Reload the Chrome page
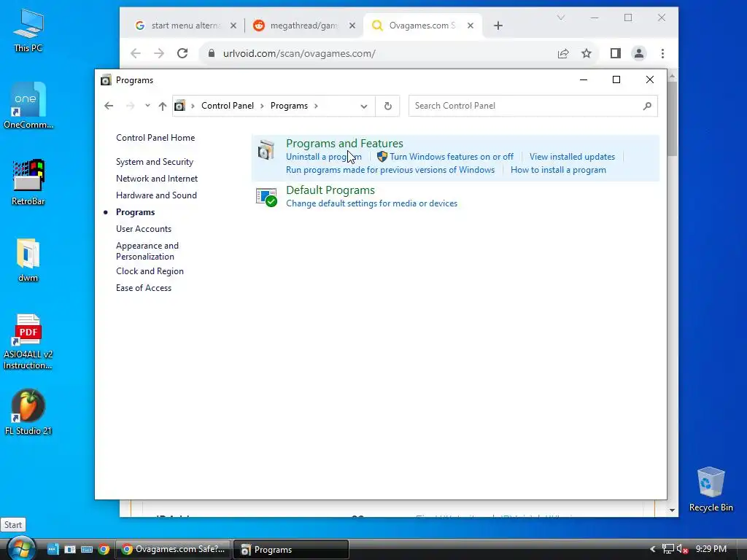This screenshot has width=747, height=560. (x=182, y=53)
